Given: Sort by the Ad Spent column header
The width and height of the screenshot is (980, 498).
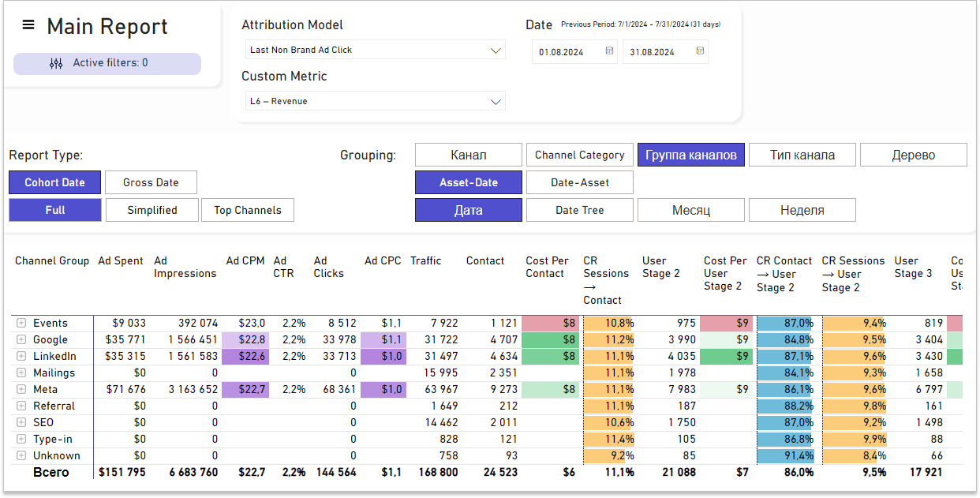Looking at the screenshot, I should [121, 260].
